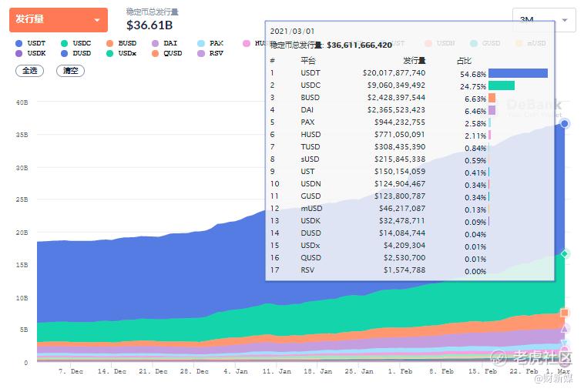
Task: Click the 全选 select-all button
Action: coord(30,71)
